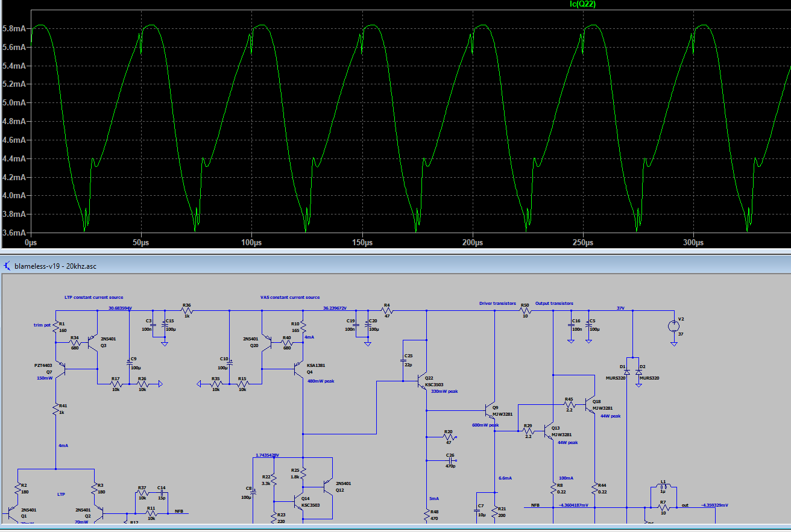Select resistor R29 2.2
Screen dimensions: 791x532
click(528, 431)
